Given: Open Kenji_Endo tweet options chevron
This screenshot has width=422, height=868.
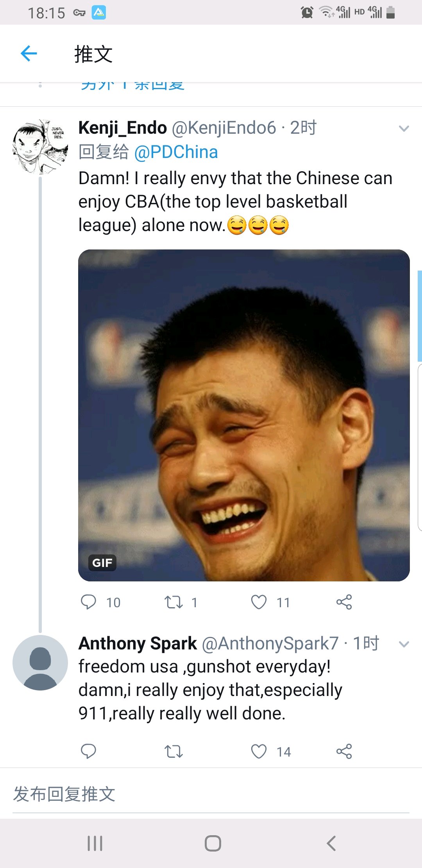Looking at the screenshot, I should click(404, 128).
